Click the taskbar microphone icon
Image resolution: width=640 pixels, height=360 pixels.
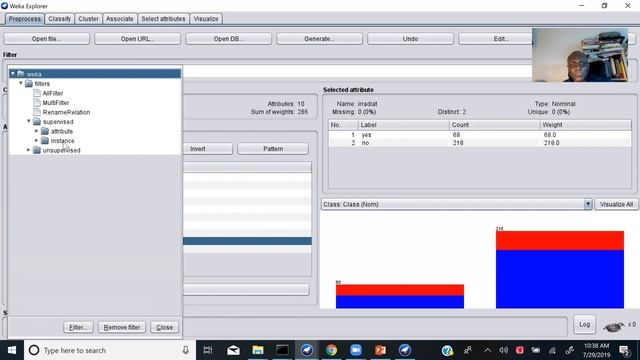click(185, 350)
